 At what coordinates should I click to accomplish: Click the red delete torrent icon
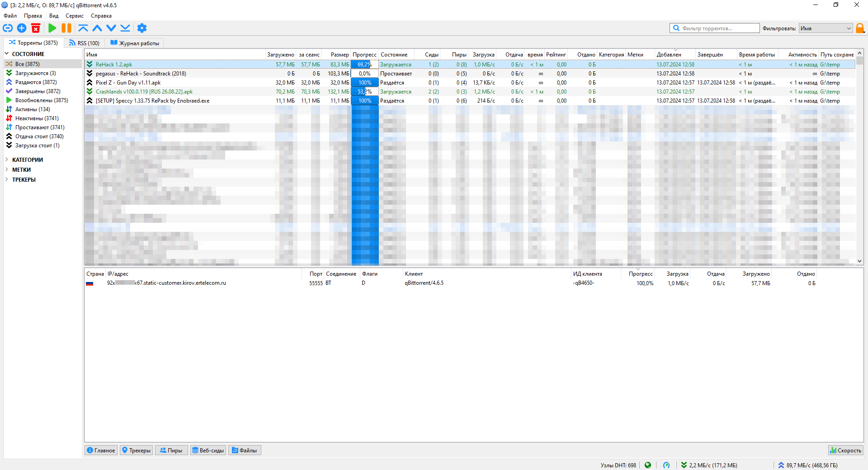click(36, 28)
